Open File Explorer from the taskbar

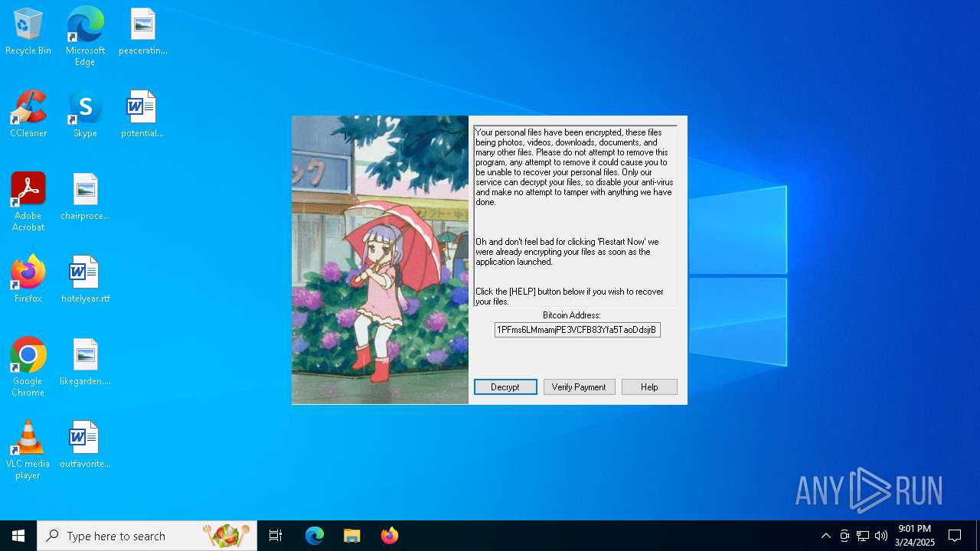352,536
